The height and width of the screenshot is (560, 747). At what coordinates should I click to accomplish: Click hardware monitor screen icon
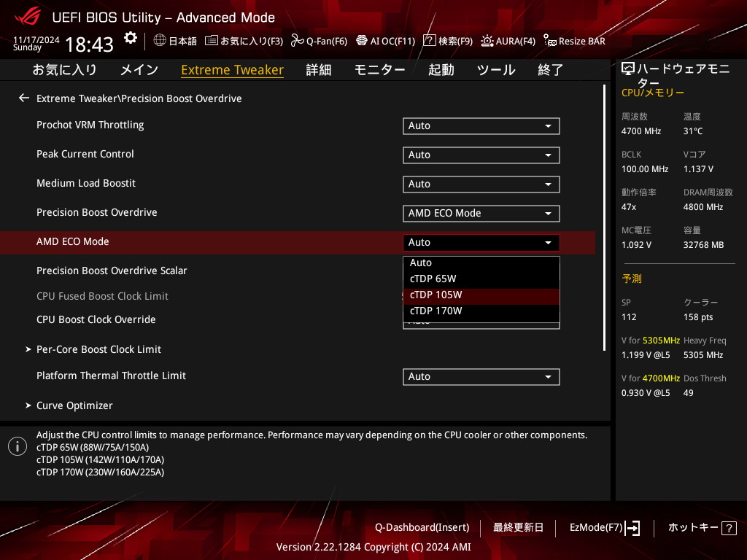click(x=628, y=69)
